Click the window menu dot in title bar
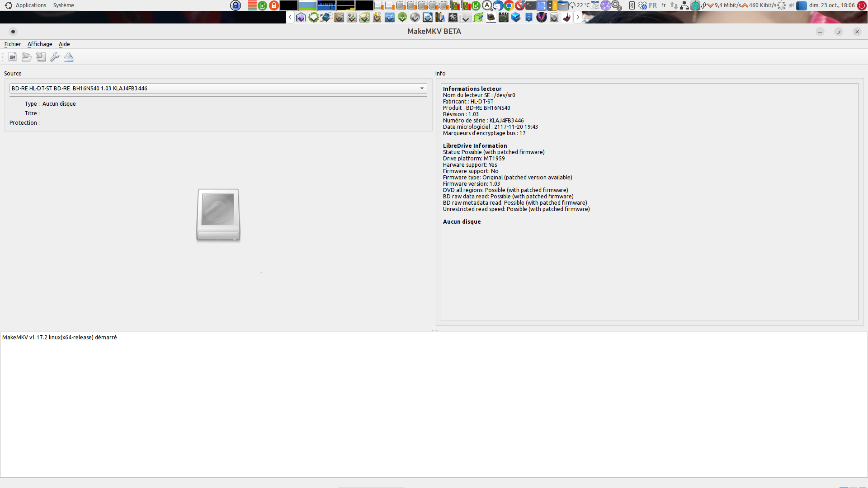Image resolution: width=868 pixels, height=488 pixels. pos(13,32)
